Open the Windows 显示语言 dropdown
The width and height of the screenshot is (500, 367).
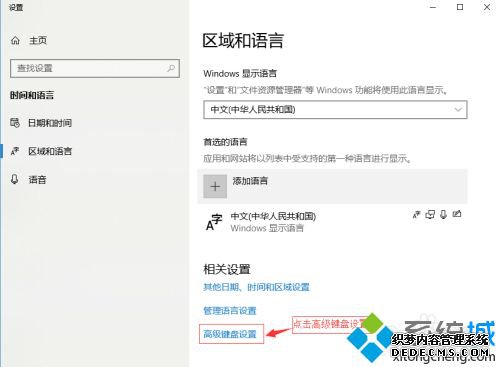point(335,110)
